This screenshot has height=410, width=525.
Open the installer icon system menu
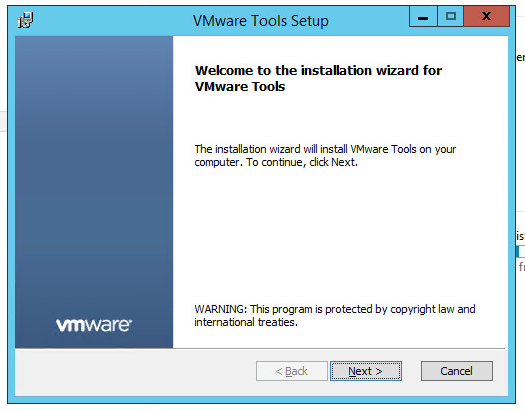25,20
